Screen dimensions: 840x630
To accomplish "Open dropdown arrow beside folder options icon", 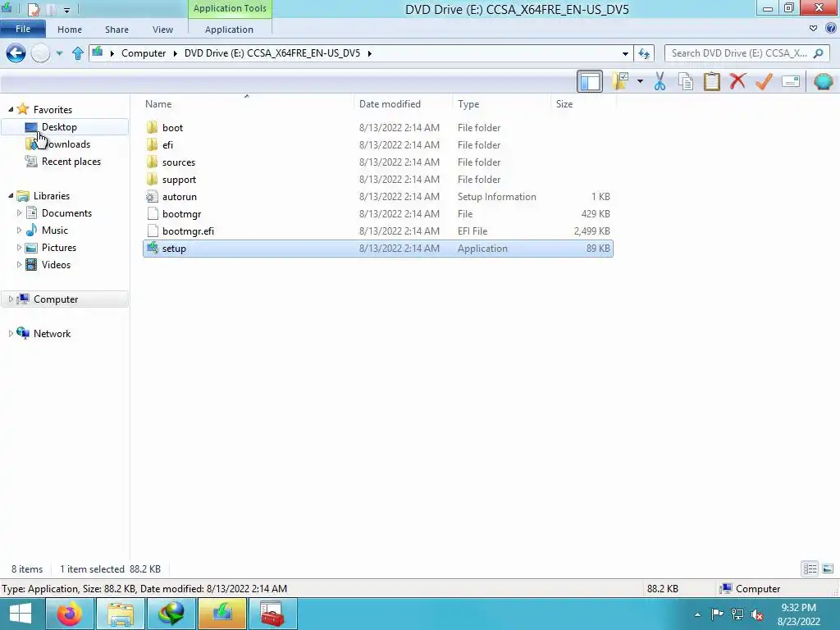I will 640,81.
